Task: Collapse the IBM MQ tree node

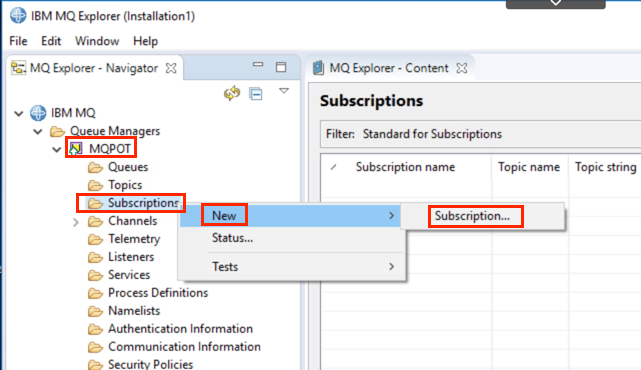Action: pos(19,113)
